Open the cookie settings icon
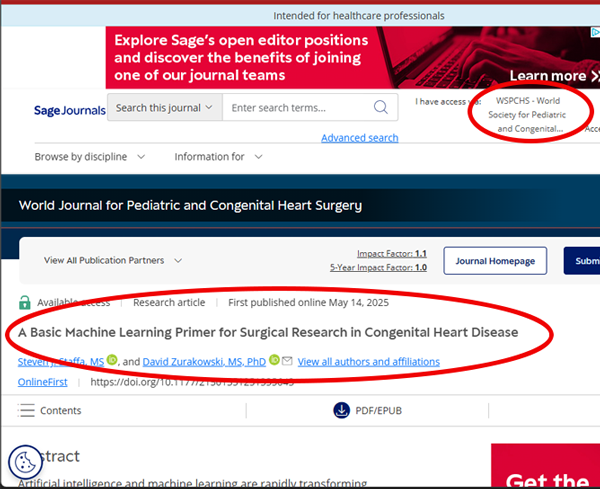The width and height of the screenshot is (600, 489). point(25,462)
